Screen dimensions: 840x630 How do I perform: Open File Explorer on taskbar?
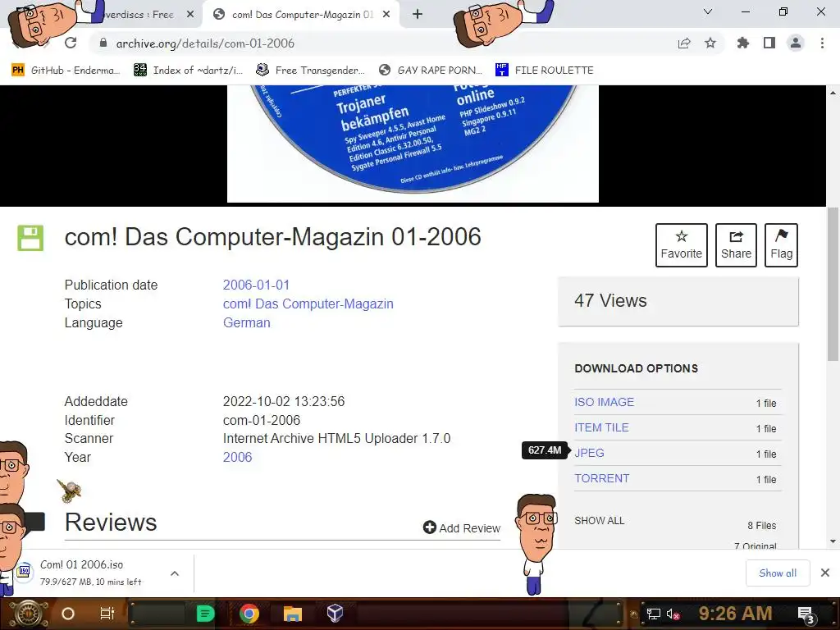coord(293,614)
